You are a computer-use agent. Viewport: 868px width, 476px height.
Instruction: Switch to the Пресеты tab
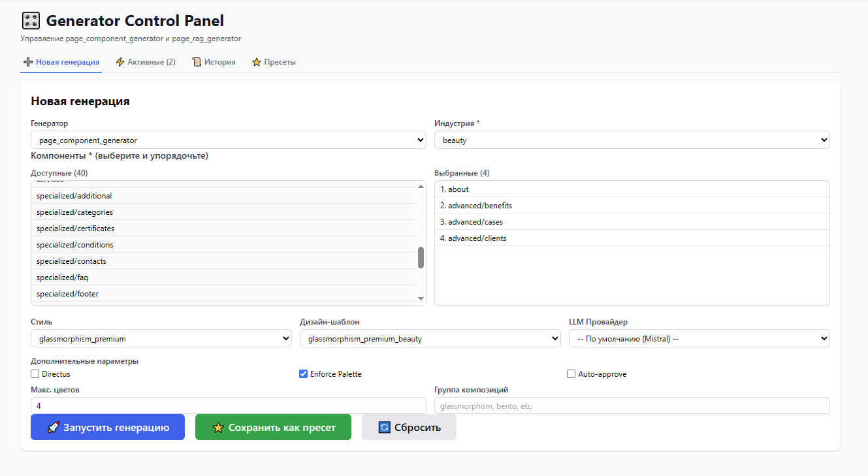[x=274, y=62]
